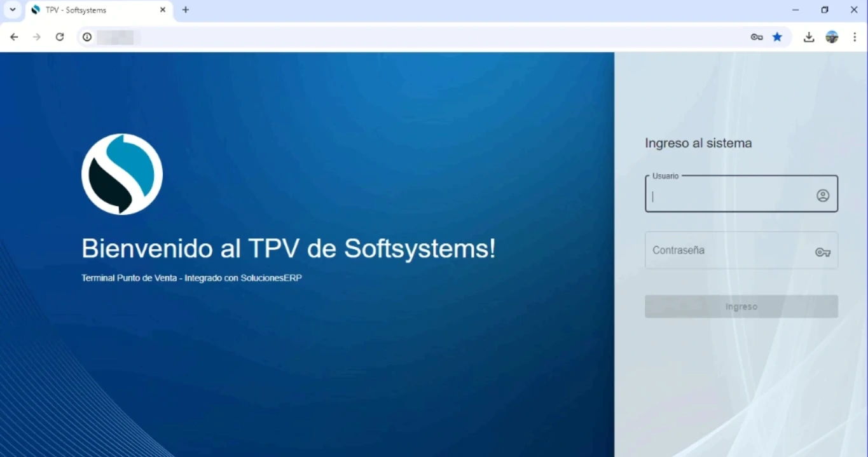Open the Downloads icon in the toolbar

tap(809, 37)
